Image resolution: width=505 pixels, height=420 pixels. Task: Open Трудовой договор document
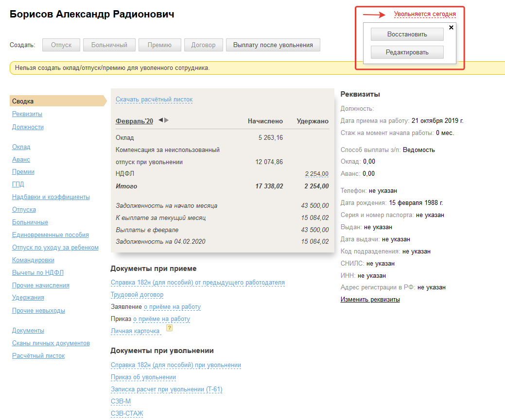click(137, 295)
